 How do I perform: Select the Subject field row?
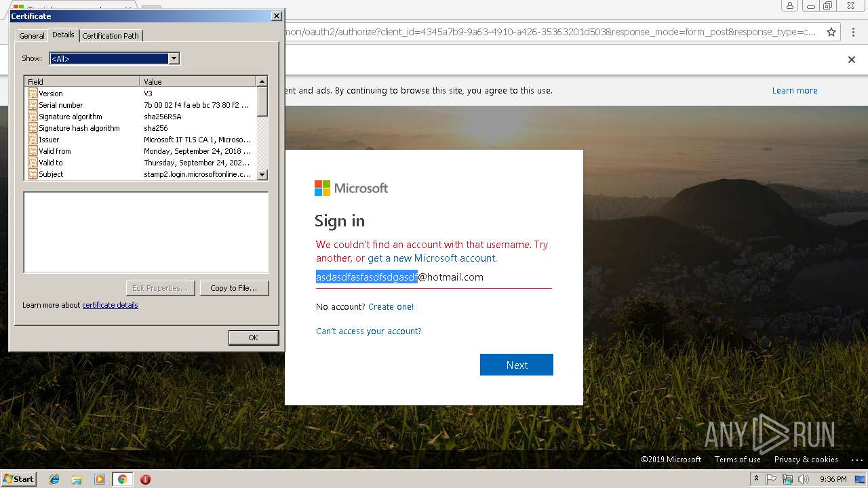pos(140,174)
